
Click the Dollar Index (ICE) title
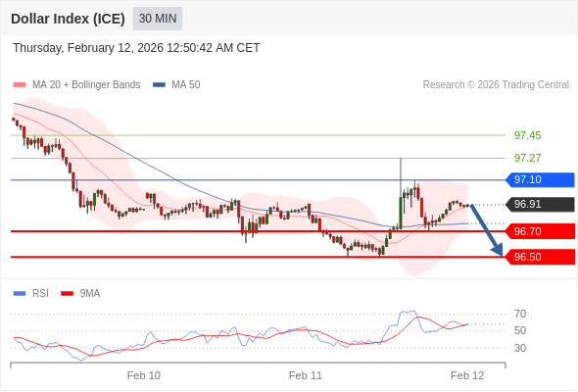(x=68, y=19)
